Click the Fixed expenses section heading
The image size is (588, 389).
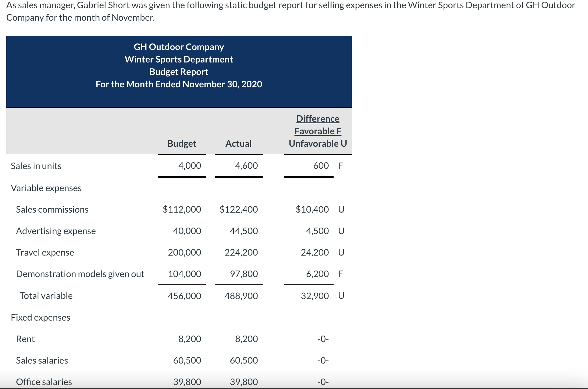point(40,317)
